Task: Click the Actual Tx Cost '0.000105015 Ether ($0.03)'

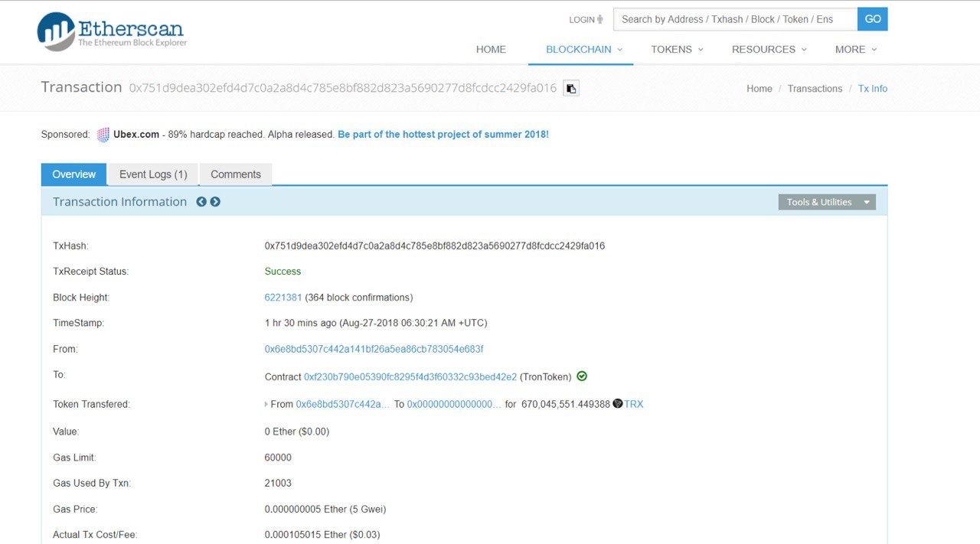Action: 322,535
